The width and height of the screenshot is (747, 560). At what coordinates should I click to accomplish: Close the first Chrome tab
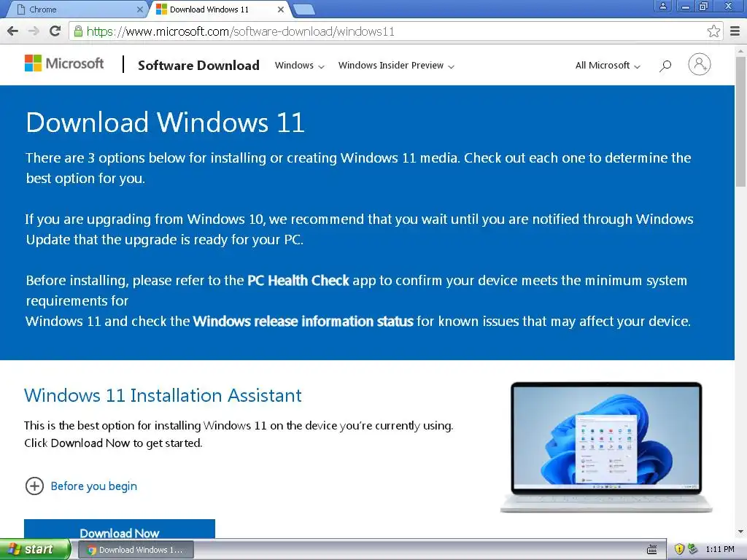[139, 9]
